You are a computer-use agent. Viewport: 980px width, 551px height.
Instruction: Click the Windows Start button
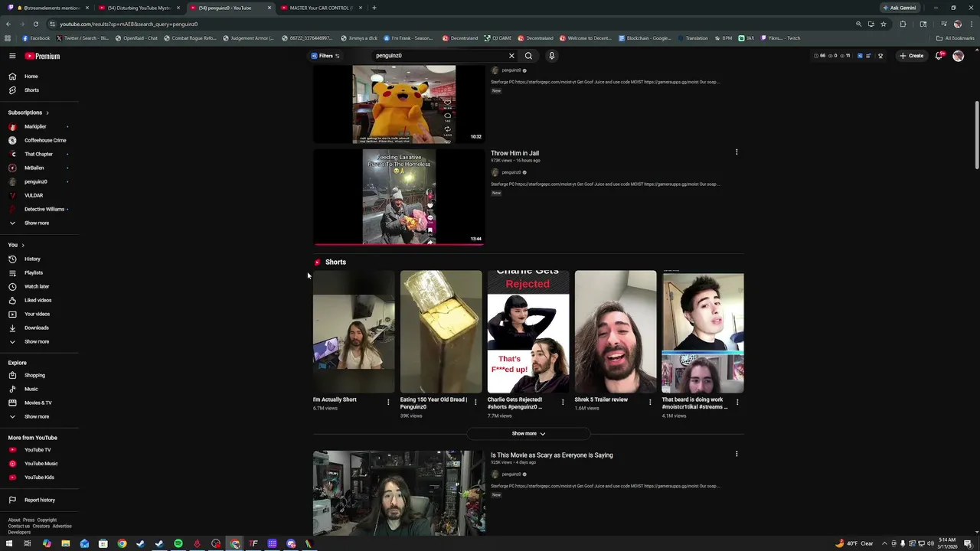pos(9,543)
